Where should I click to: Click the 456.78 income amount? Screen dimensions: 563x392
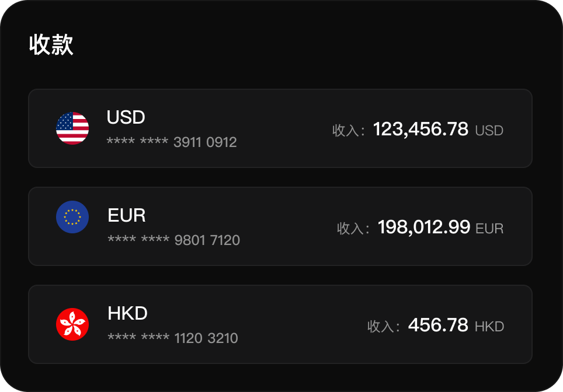pos(438,325)
